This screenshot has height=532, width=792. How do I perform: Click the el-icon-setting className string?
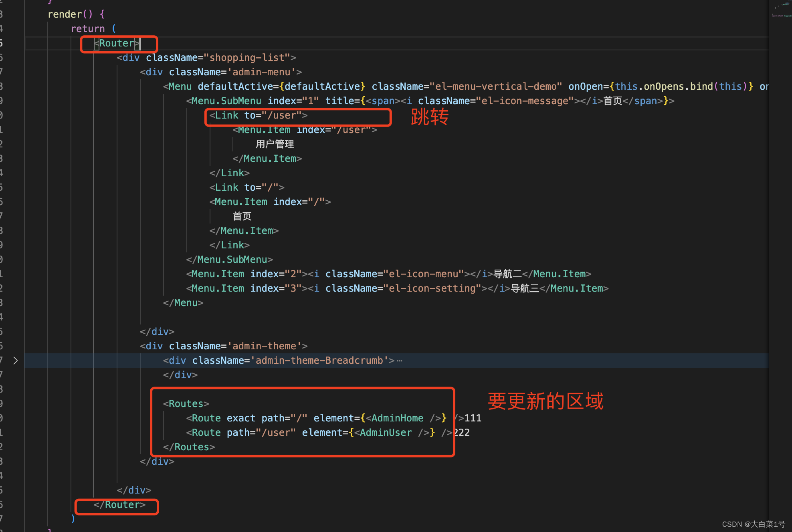click(432, 288)
